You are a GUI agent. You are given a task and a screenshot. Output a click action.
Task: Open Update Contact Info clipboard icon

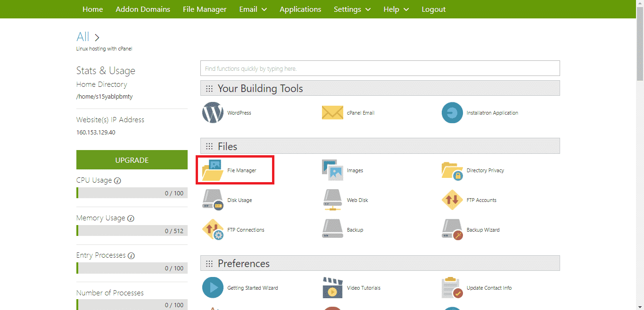(x=452, y=288)
